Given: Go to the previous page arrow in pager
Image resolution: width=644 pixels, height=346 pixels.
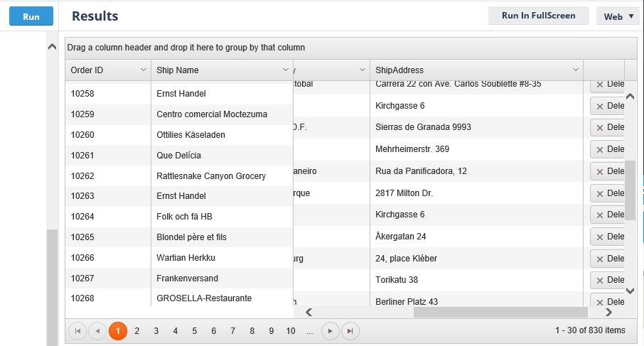Looking at the screenshot, I should pos(97,330).
